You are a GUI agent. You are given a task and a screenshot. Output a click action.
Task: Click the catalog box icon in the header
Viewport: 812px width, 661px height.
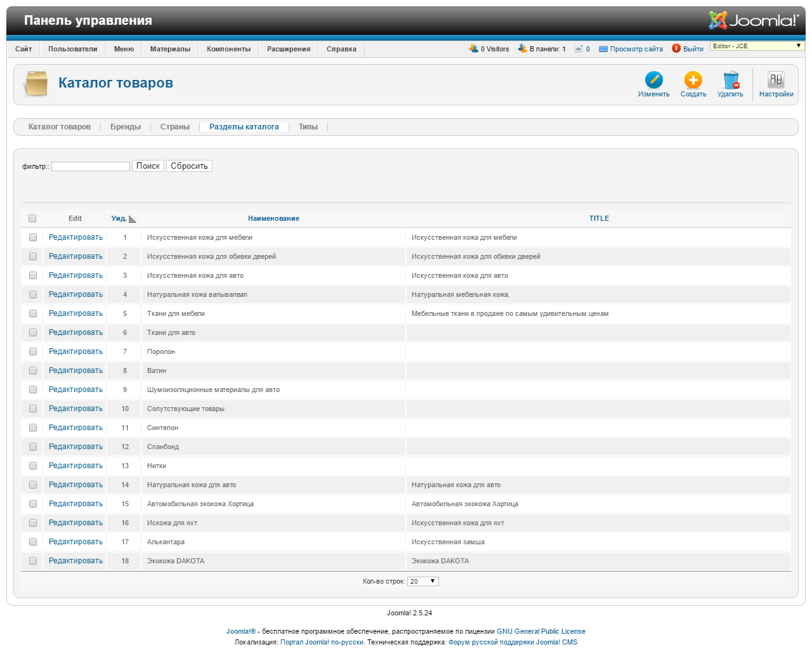pos(36,83)
